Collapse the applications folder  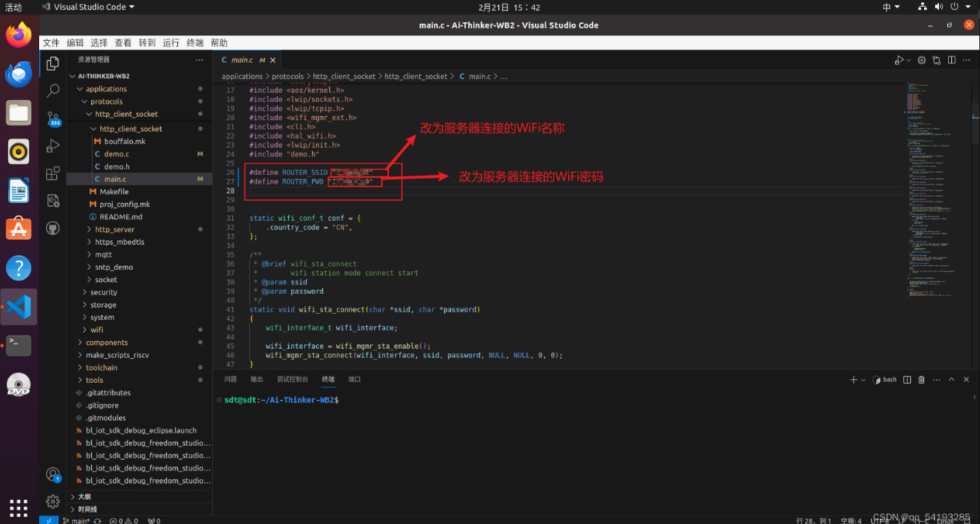[139, 89]
